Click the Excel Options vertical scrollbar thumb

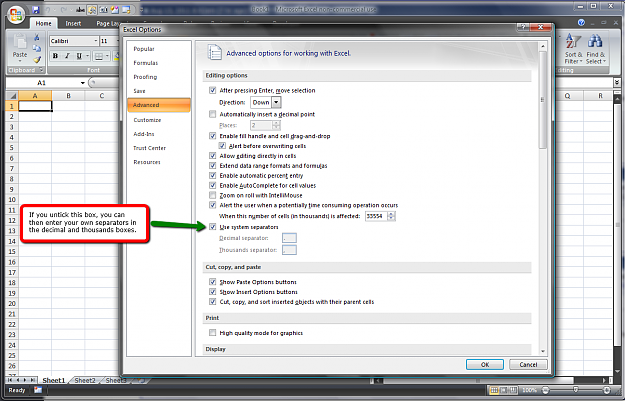542,100
